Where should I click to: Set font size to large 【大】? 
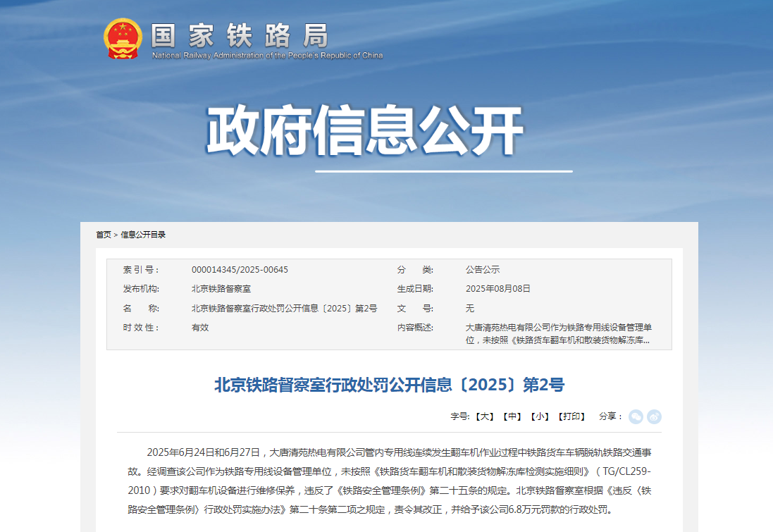point(484,416)
